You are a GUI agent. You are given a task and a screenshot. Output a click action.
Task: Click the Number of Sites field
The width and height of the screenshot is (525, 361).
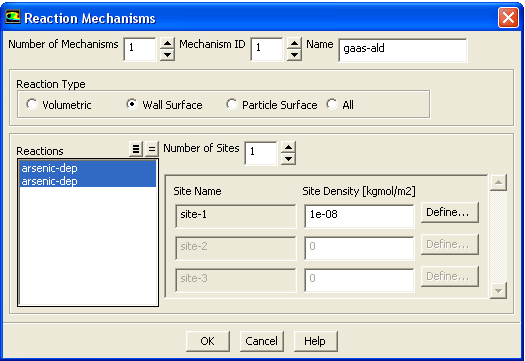pos(261,153)
